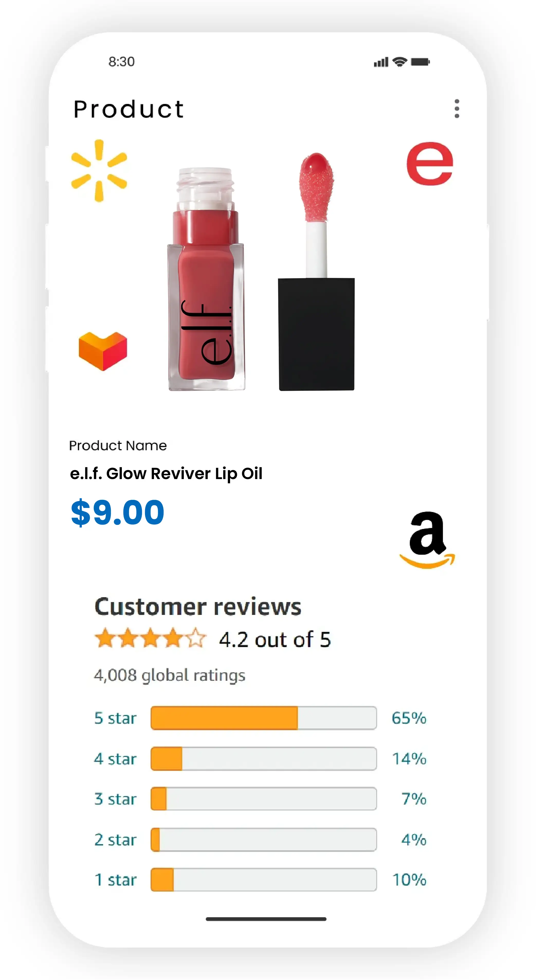Tap the battery status icon
The image size is (536, 980).
(420, 62)
